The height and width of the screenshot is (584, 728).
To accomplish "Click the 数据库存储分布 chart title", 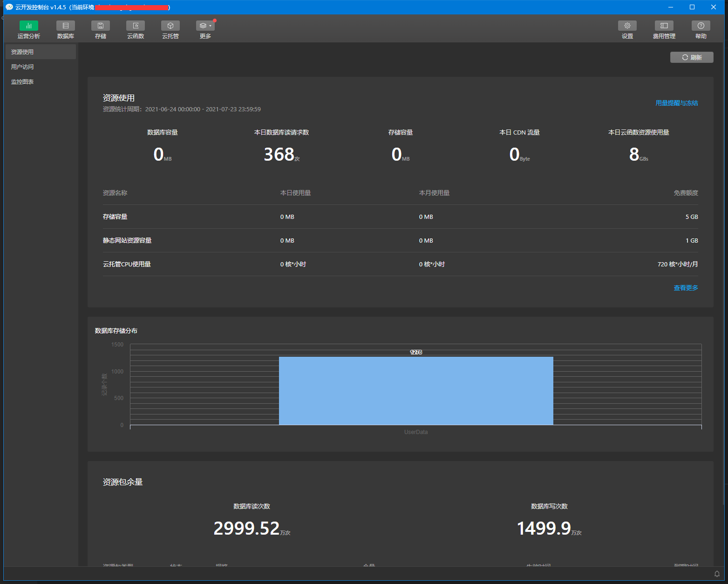I will (116, 331).
